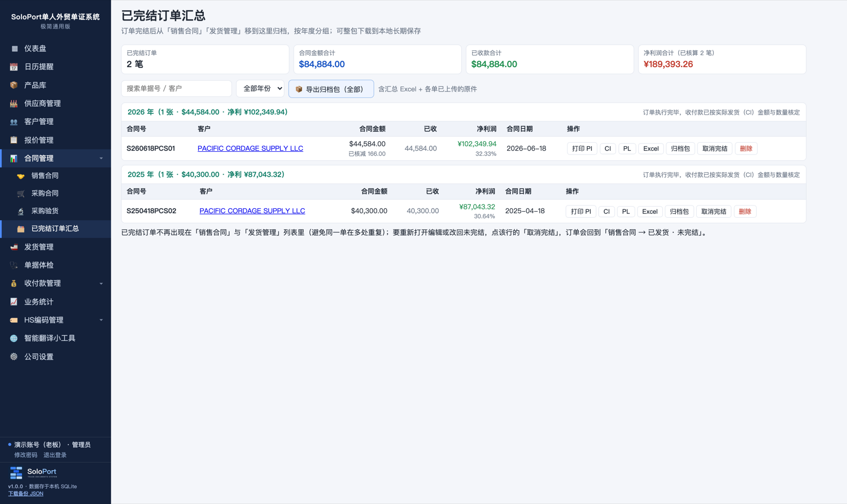Click 取消完结 for order S250418PCS02
Viewport: 847px width, 504px height.
point(713,211)
